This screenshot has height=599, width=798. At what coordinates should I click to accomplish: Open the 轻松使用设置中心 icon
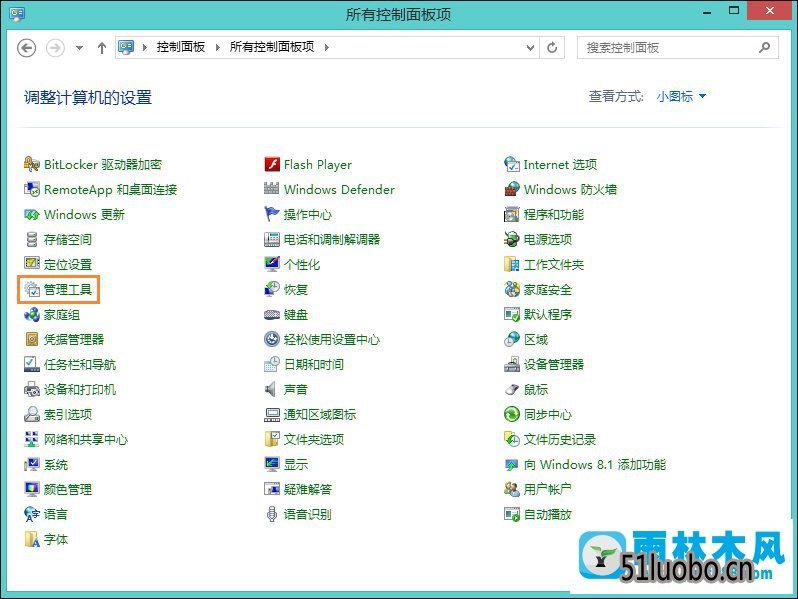pyautogui.click(x=272, y=339)
